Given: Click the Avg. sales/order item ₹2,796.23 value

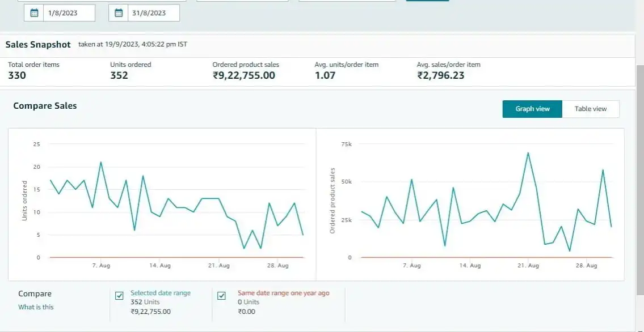Looking at the screenshot, I should click(440, 75).
